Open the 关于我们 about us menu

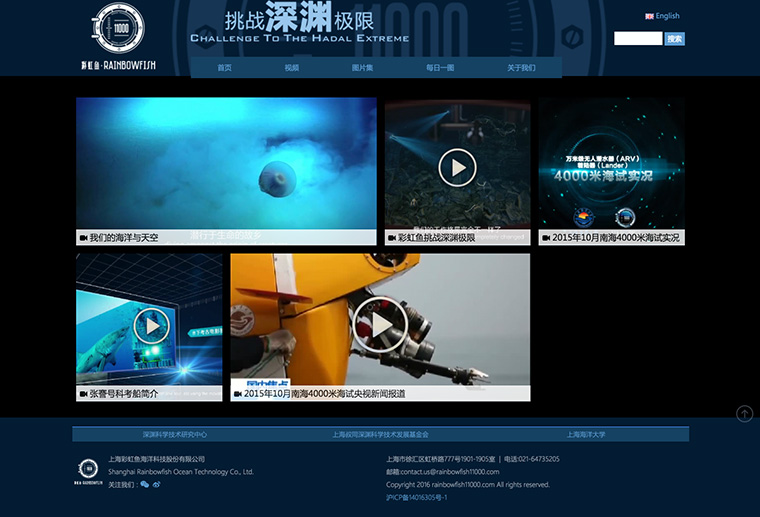(x=522, y=68)
